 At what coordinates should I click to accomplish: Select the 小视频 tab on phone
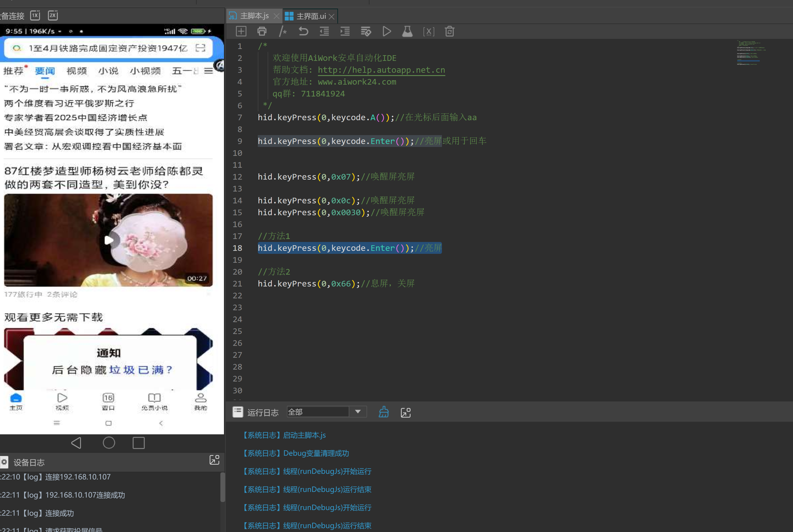[145, 71]
